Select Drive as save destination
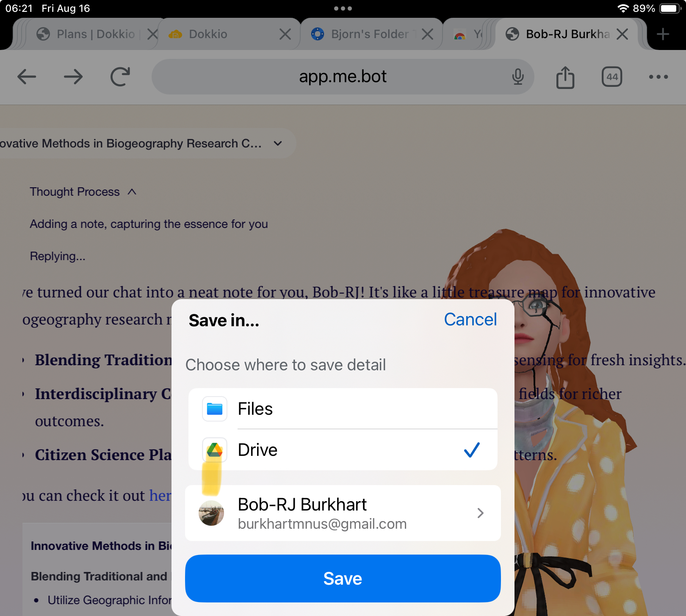Screen dimensions: 686x616 point(343,450)
